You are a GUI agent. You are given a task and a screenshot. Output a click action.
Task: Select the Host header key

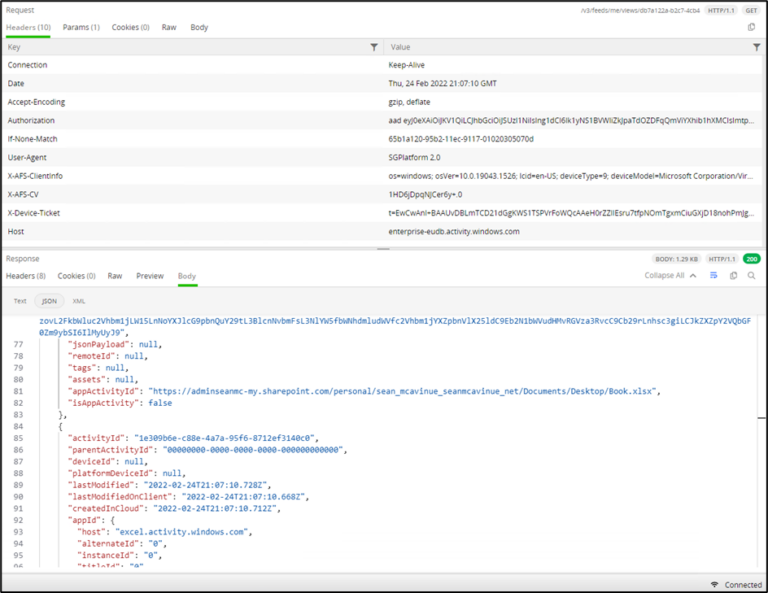[16, 231]
